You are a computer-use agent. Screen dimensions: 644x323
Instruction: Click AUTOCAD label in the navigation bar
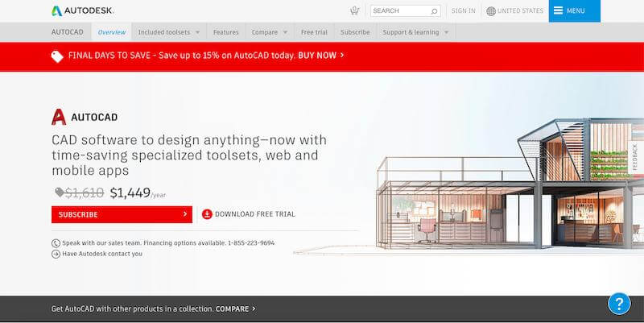[x=68, y=32]
